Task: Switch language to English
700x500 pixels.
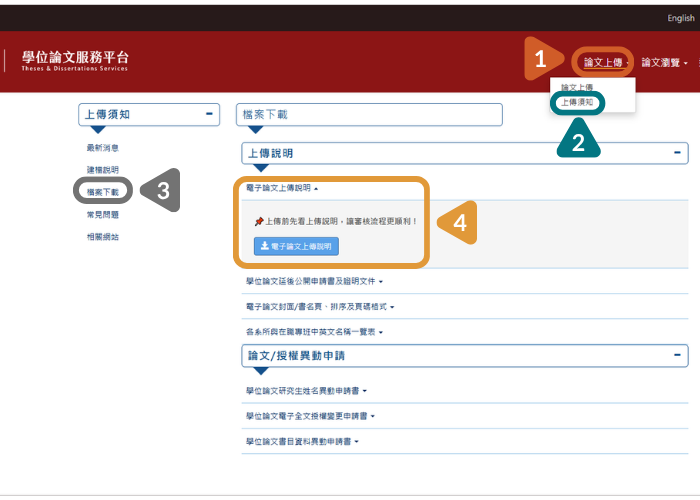Action: click(x=680, y=18)
